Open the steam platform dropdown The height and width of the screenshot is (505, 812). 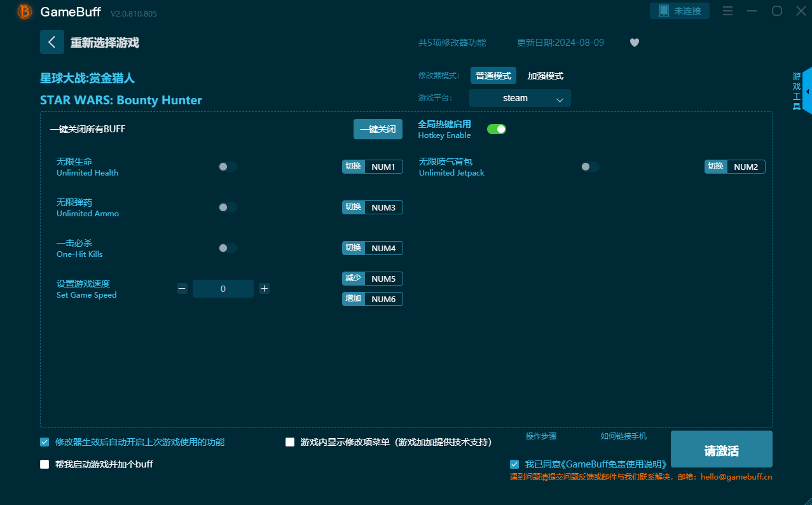520,98
